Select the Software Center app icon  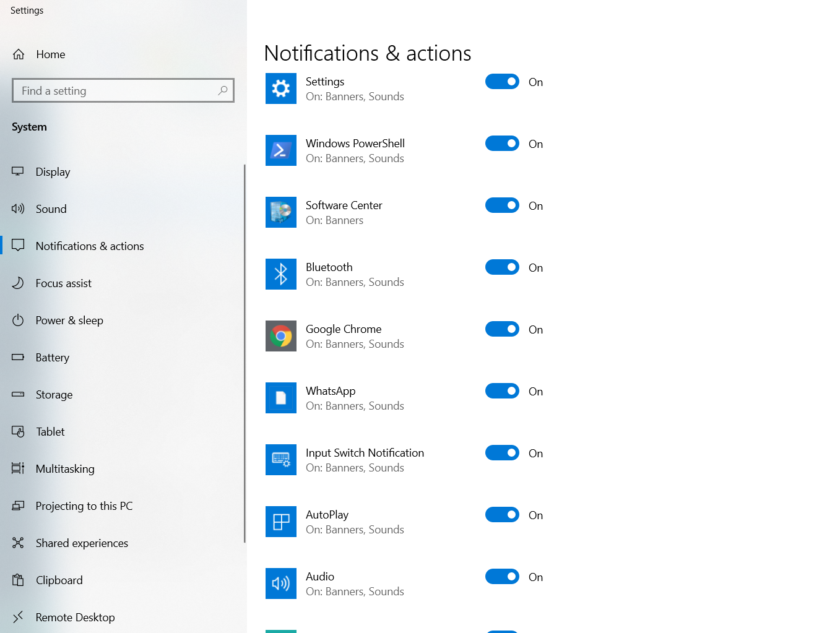point(280,212)
